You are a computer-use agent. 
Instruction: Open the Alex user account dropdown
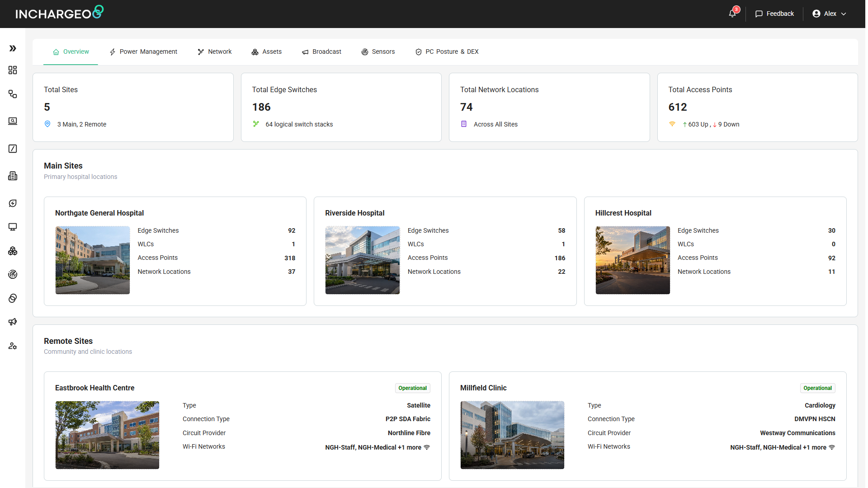(829, 14)
